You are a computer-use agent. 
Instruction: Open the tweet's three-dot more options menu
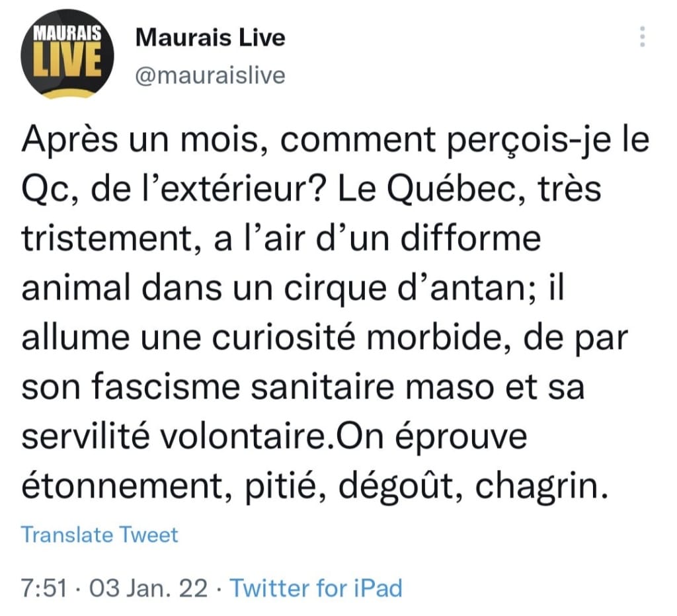[642, 37]
